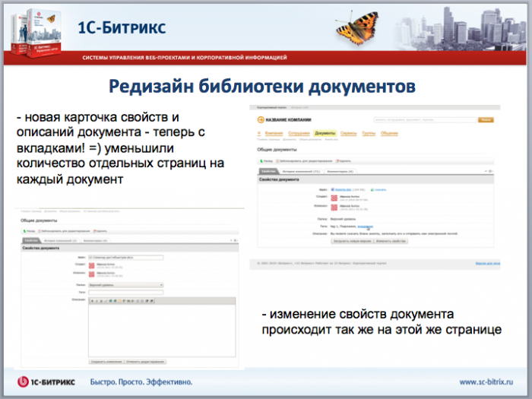Viewport: 532px width, 399px height.
Task: Click the Italic icon in description editor
Action: coord(97,301)
